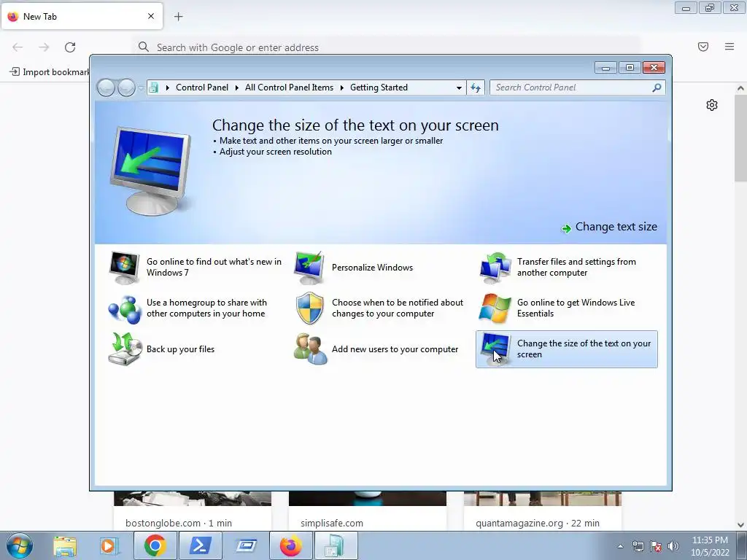Open Choose when to be notified text
The image size is (747, 560).
pos(398,308)
